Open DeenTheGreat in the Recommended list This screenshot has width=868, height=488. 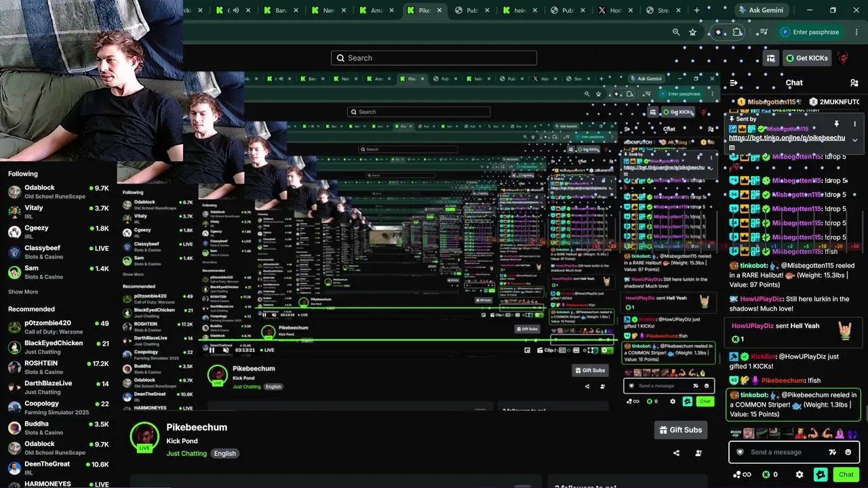pyautogui.click(x=58, y=468)
